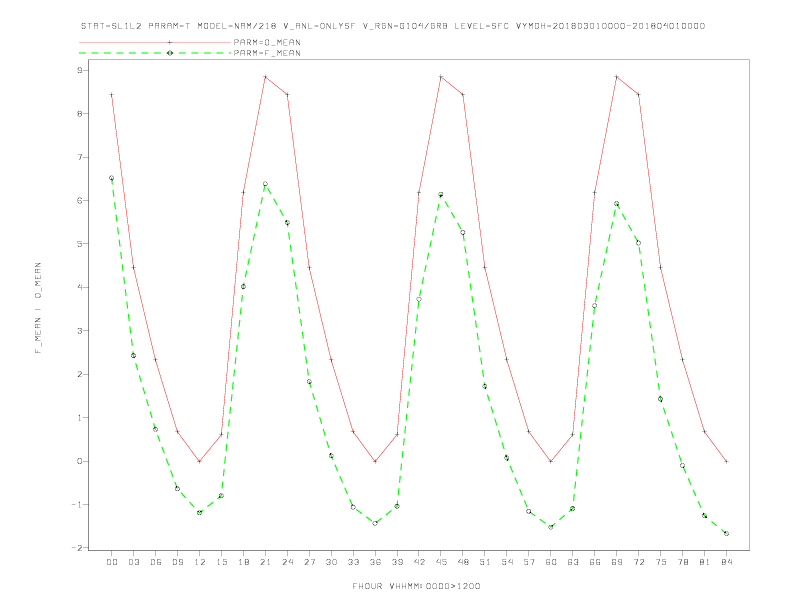Click the red O_MEAN peak marker at hour 45
Viewport: 792px width, 612px height.
coord(441,77)
